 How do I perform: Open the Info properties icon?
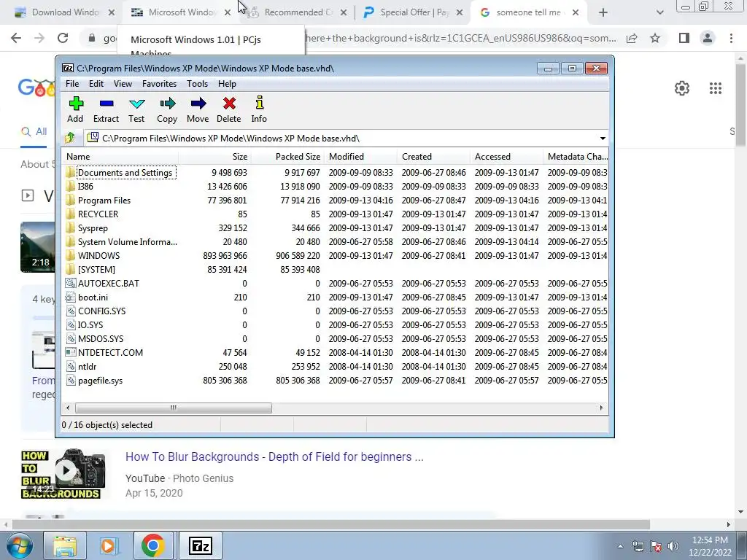point(259,103)
